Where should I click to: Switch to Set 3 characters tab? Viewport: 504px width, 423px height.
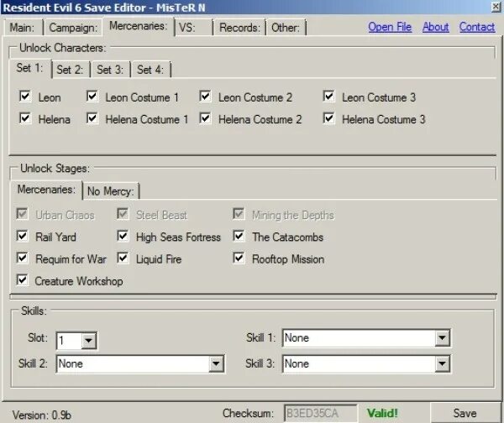(x=111, y=70)
